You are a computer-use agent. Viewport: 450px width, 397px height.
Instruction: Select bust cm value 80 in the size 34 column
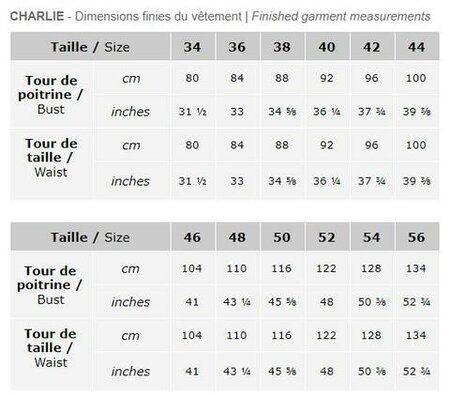click(x=192, y=78)
